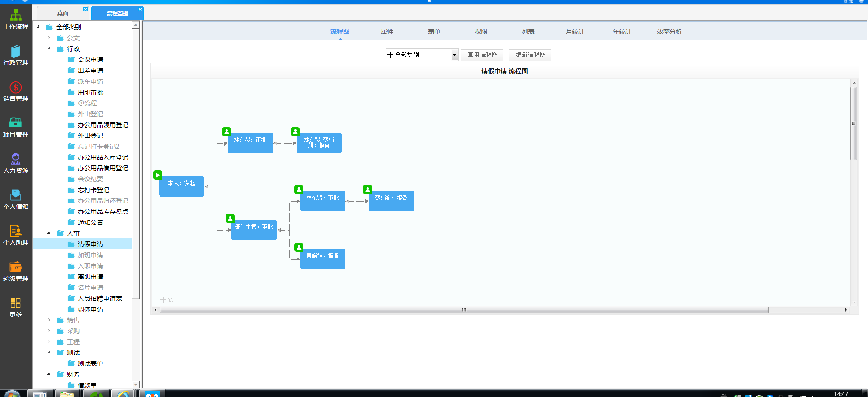Click the 更多 grid icon
This screenshot has width=868, height=397.
16,303
